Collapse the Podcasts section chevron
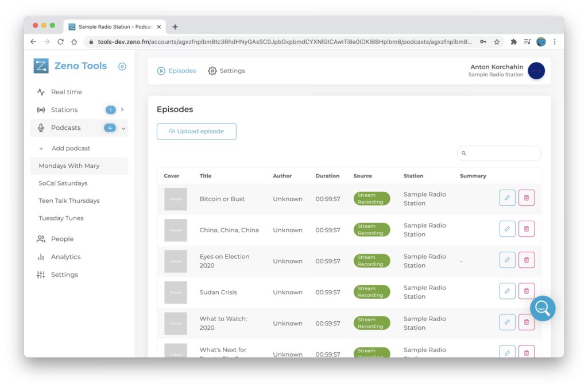Image resolution: width=588 pixels, height=389 pixels. coord(123,128)
